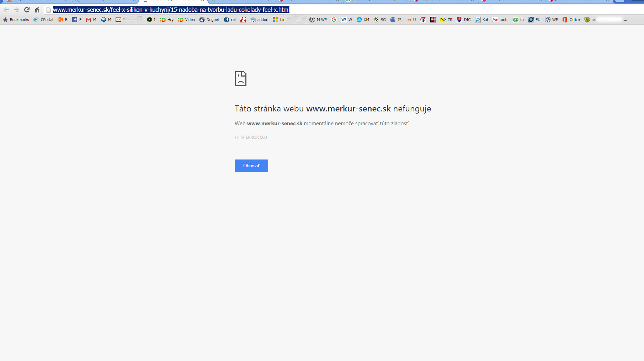Screen dimensions: 644x361
Task: Open the envelope mail bookmark
Action: click(x=128, y=20)
